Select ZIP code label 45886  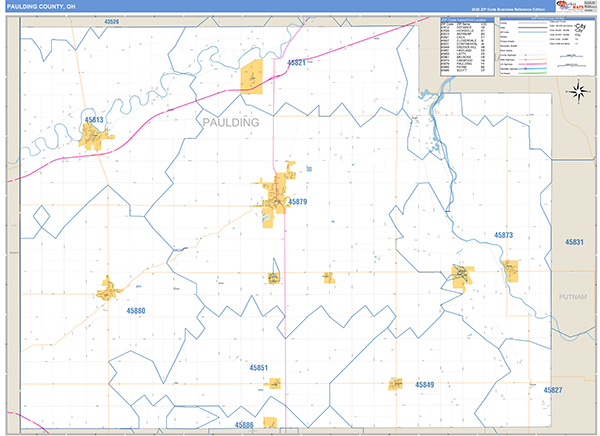(x=244, y=425)
